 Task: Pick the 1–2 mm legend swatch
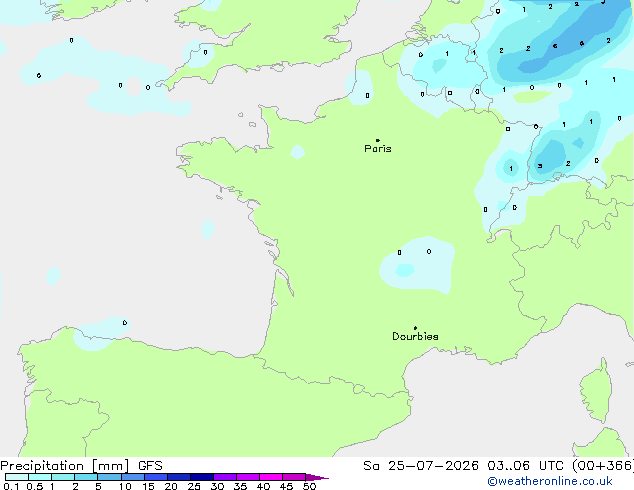(63, 477)
